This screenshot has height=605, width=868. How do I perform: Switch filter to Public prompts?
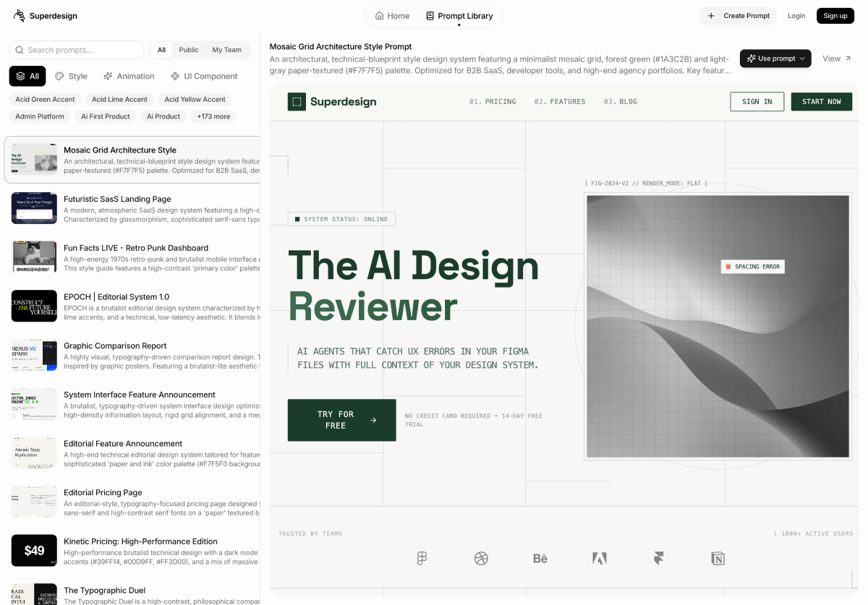tap(189, 50)
